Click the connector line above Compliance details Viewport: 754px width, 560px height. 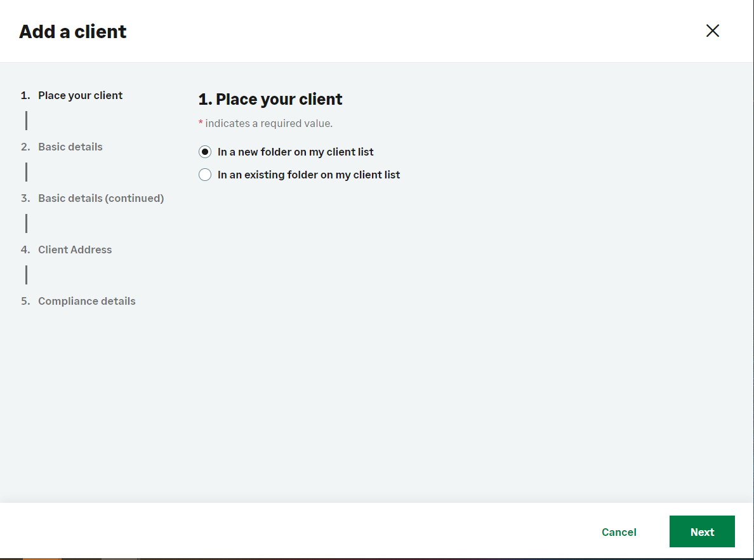(x=26, y=275)
